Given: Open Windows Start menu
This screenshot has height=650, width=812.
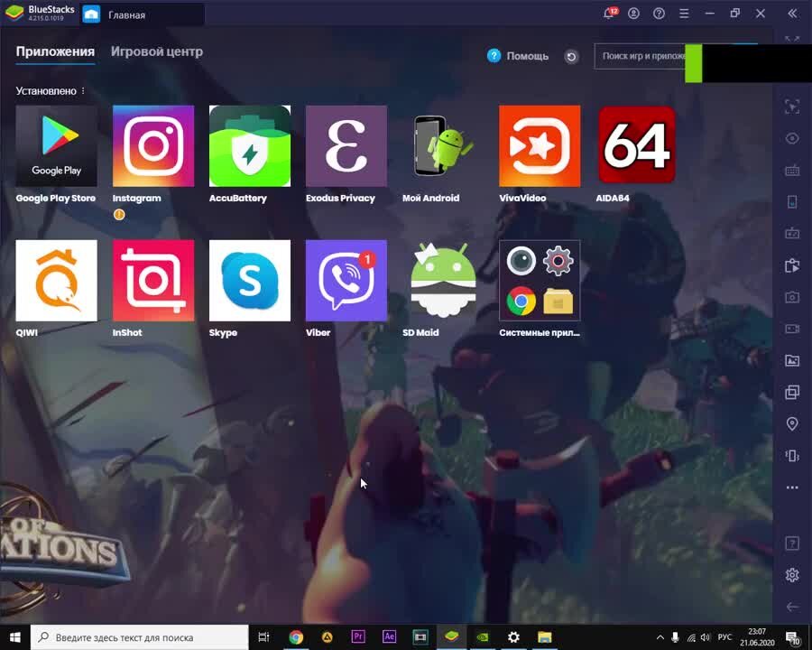Looking at the screenshot, I should (15, 637).
